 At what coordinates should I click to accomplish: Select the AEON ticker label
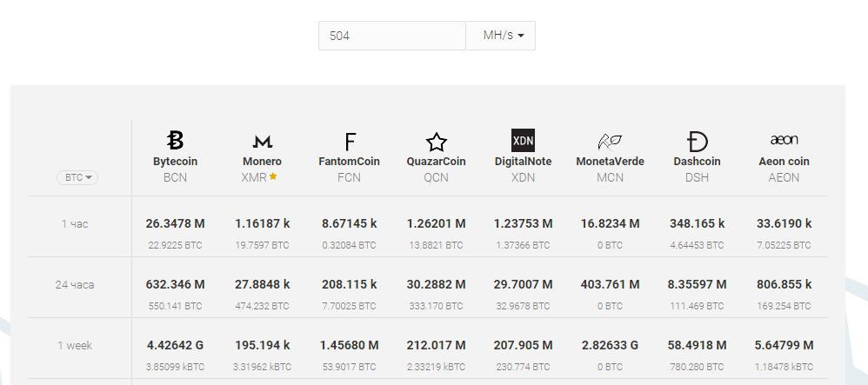(x=784, y=177)
